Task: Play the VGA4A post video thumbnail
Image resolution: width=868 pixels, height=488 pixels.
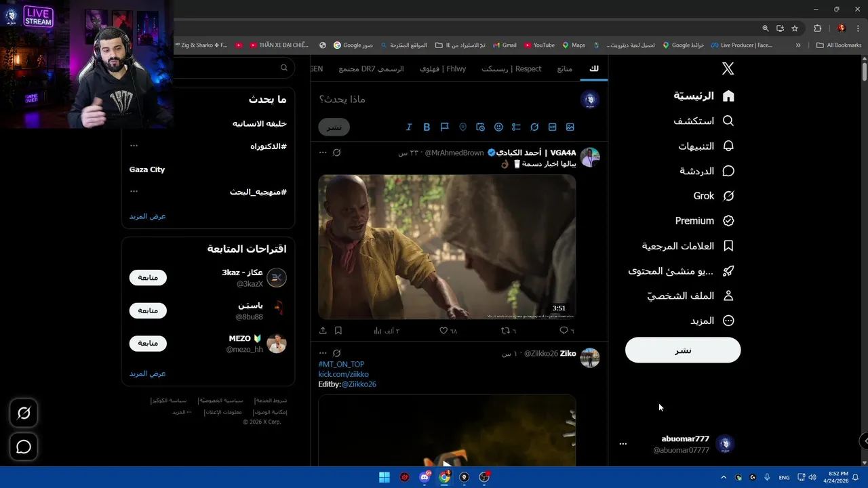Action: 447,247
